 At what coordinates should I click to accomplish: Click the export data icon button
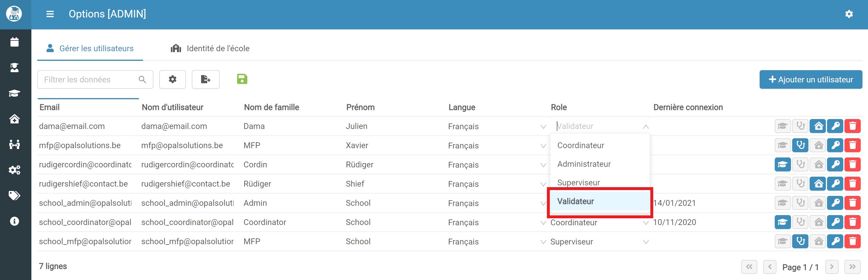205,79
